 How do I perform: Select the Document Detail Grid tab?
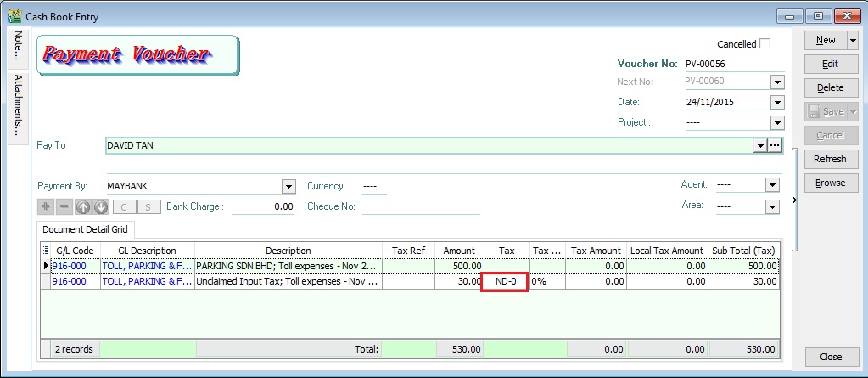coord(85,229)
